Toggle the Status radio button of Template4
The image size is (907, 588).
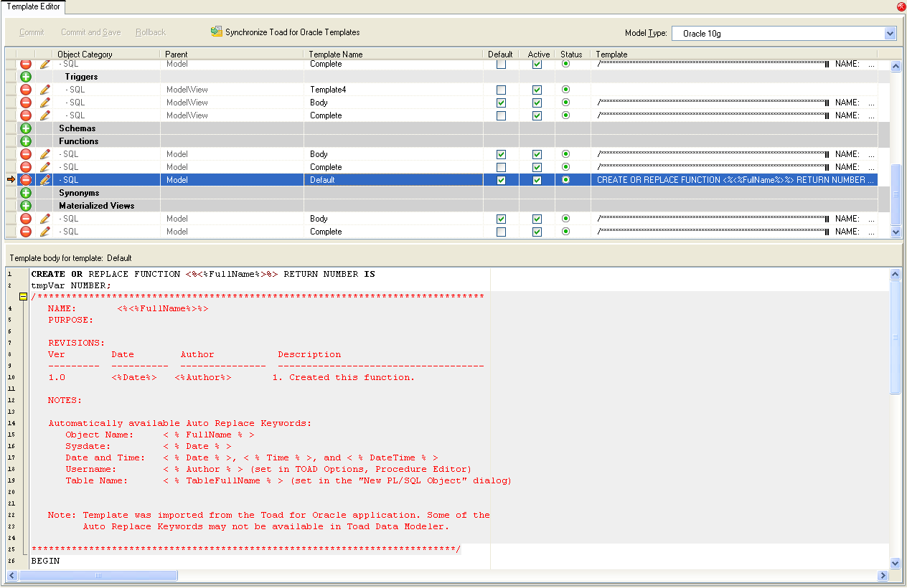(x=566, y=90)
